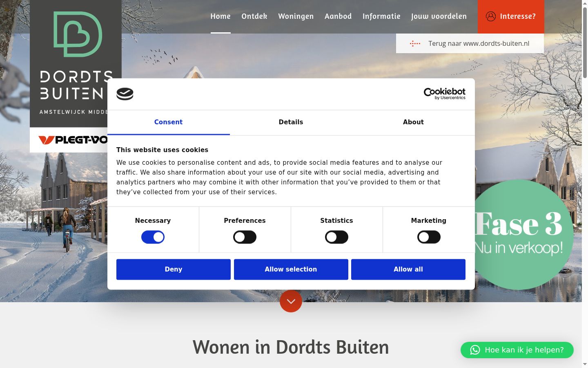Open the Ontdek menu item
588x368 pixels.
click(254, 16)
